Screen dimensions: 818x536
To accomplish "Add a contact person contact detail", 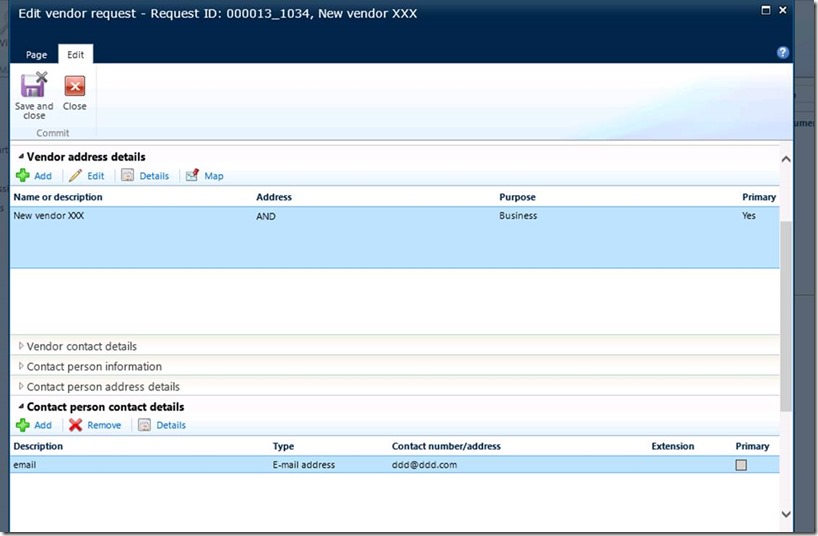I will 34,425.
